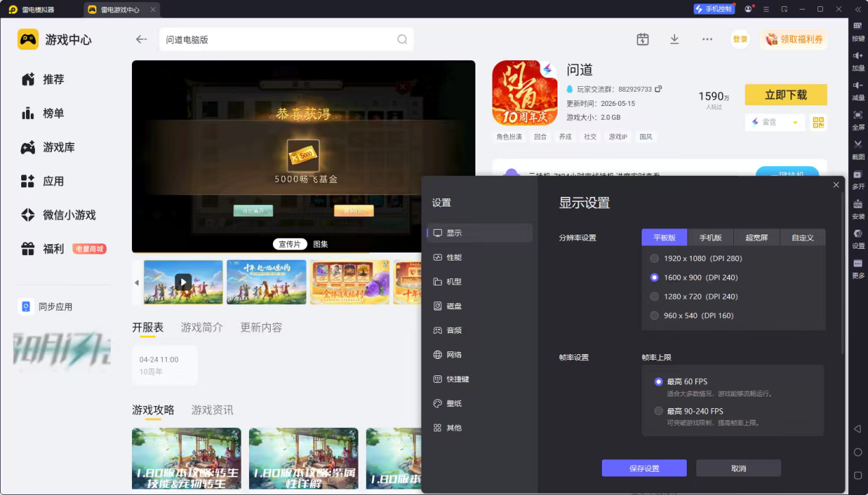This screenshot has width=868, height=495.
Task: Open 多开 multi-instance tool
Action: 858,180
